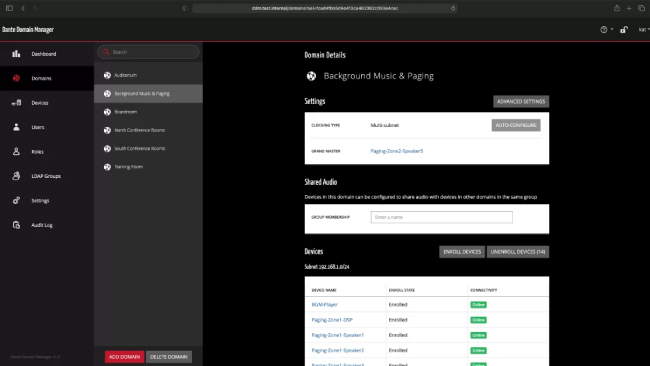650x366 pixels.
Task: Click the browser address bar
Action: 325,8
